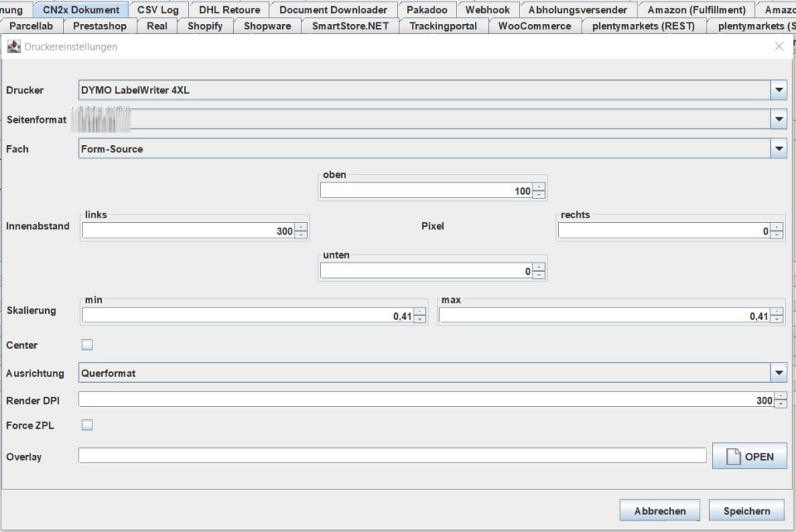The image size is (796, 532).
Task: Open the CSV Log tab
Action: [x=158, y=9]
